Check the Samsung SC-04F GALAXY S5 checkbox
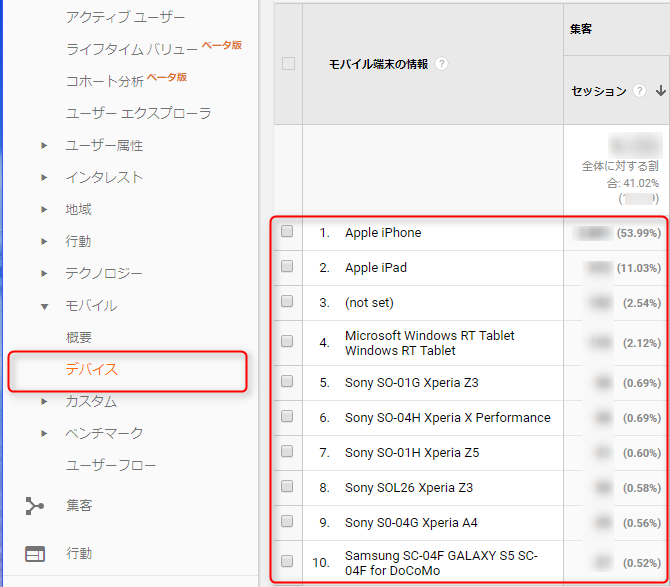The width and height of the screenshot is (670, 587). point(287,561)
